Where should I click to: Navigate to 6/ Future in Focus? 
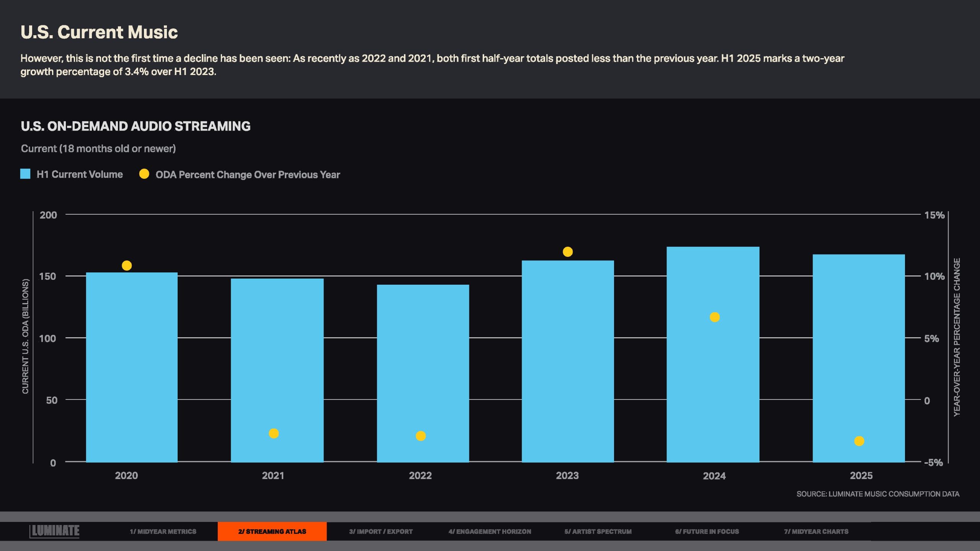(x=707, y=531)
